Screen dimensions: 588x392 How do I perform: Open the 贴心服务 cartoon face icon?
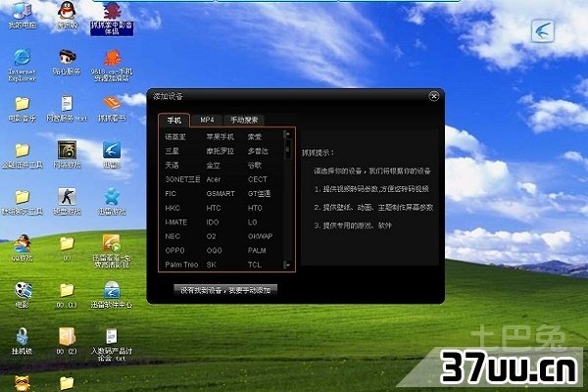coord(67,62)
